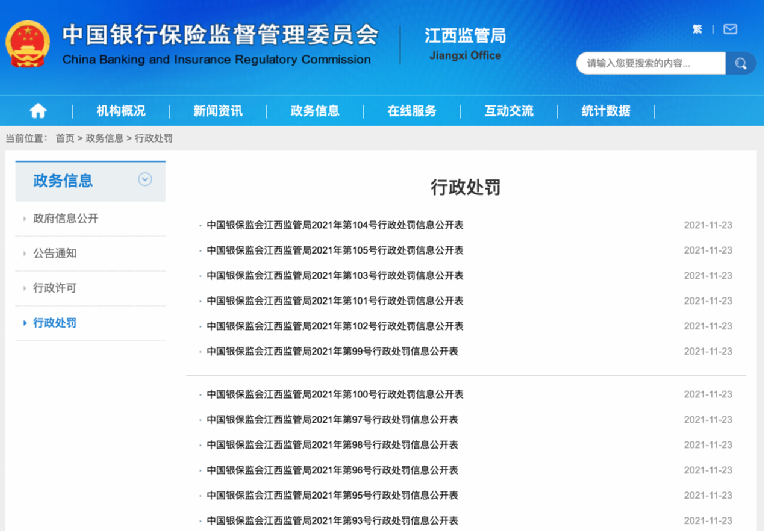
Task: Click the date beside the 第104号 entry
Action: (x=708, y=225)
